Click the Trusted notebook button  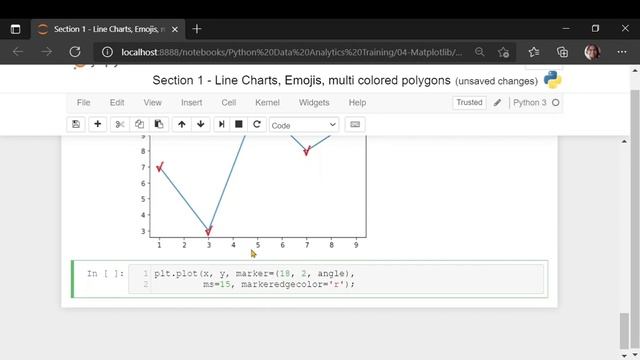(469, 102)
